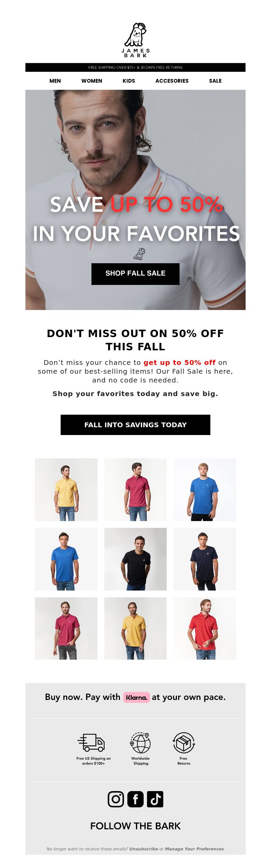
Task: Click the free shipping announcement banner
Action: tap(135, 67)
